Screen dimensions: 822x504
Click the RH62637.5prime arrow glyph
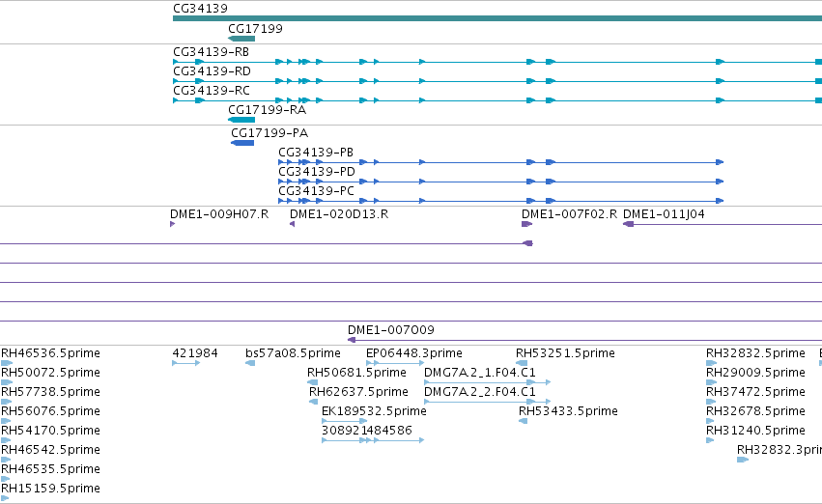coord(314,402)
